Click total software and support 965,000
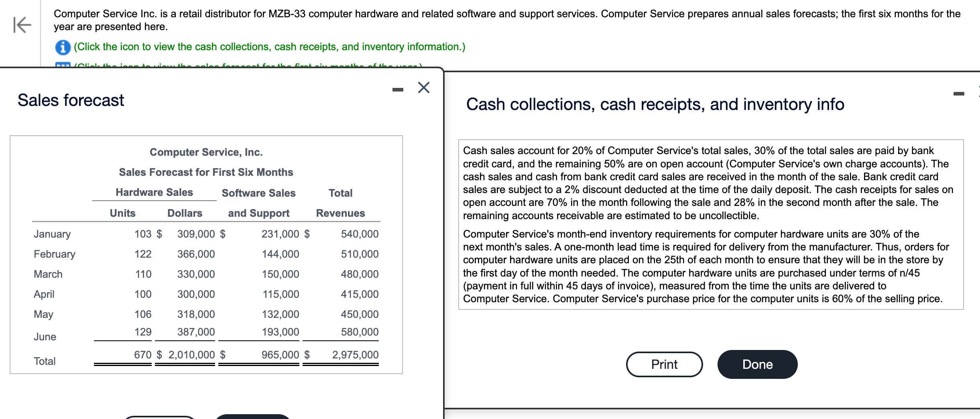Image resolution: width=980 pixels, height=419 pixels. (x=281, y=355)
